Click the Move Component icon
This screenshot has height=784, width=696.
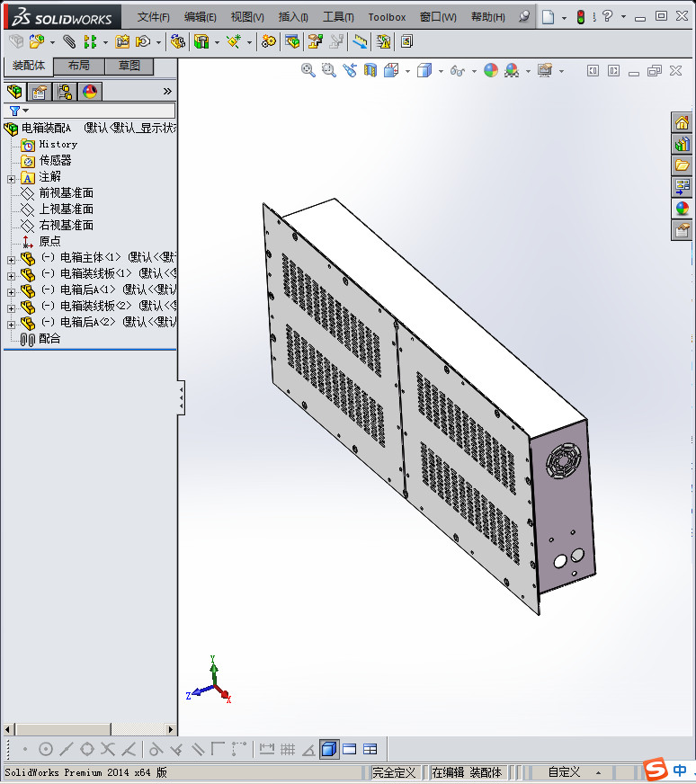click(x=144, y=41)
